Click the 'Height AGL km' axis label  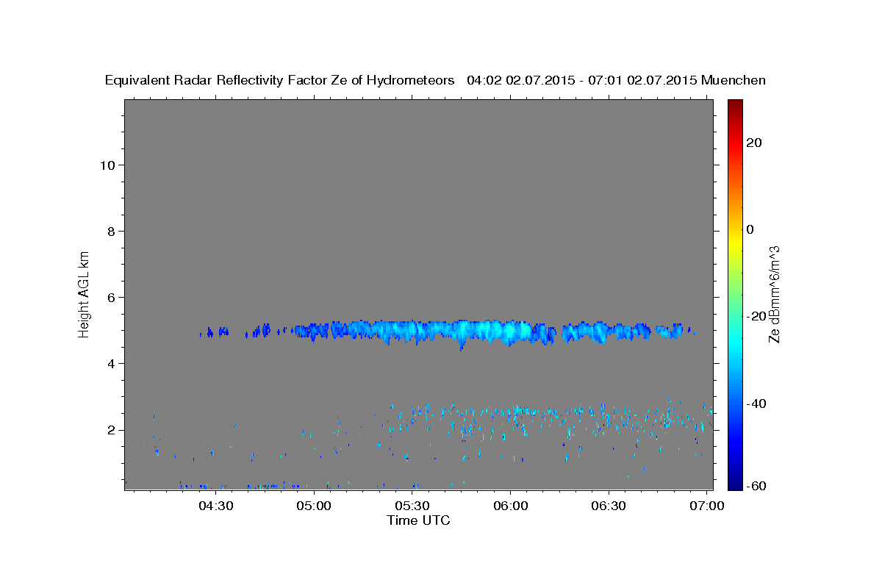click(x=85, y=293)
